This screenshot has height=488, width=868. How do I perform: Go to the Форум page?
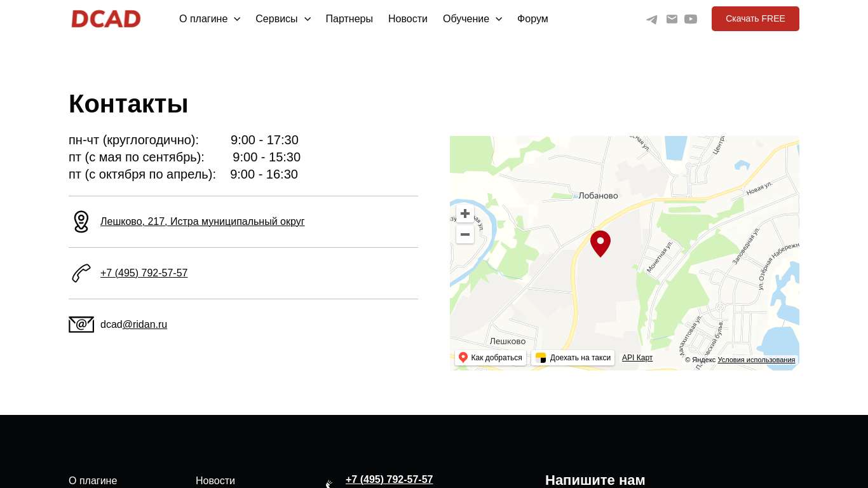(532, 19)
